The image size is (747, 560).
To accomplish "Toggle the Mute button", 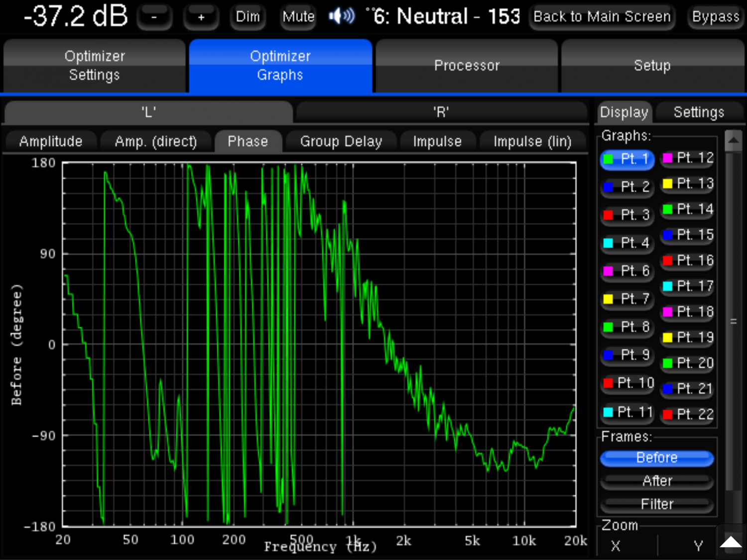I will (298, 17).
